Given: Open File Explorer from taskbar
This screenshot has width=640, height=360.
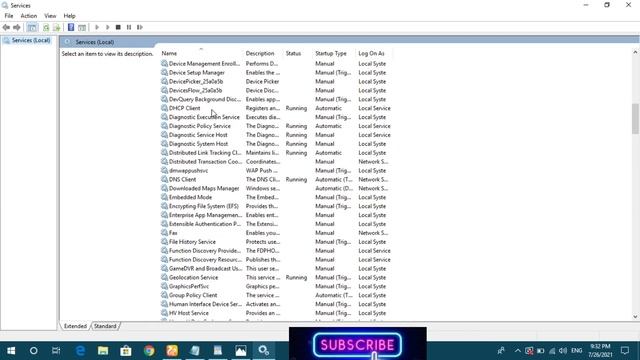Looking at the screenshot, I should (x=103, y=351).
